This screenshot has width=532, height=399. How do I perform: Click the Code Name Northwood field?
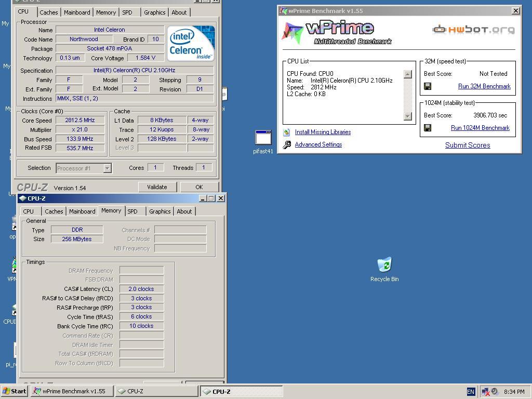click(x=84, y=39)
